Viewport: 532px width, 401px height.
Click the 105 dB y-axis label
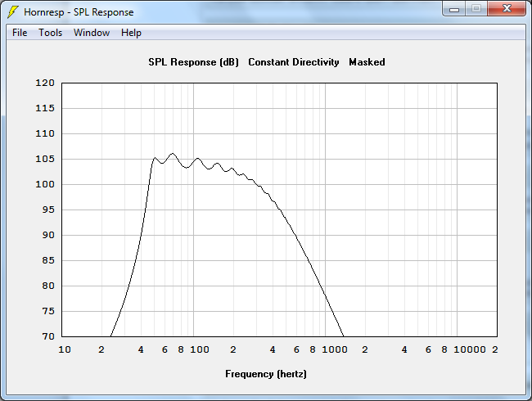pyautogui.click(x=45, y=159)
